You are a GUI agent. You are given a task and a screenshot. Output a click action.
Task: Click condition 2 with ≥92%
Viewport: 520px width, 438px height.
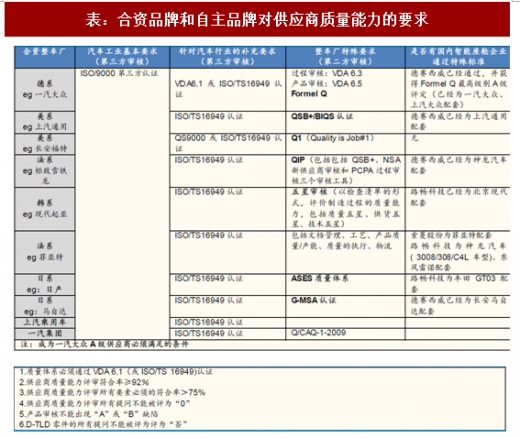pyautogui.click(x=84, y=382)
